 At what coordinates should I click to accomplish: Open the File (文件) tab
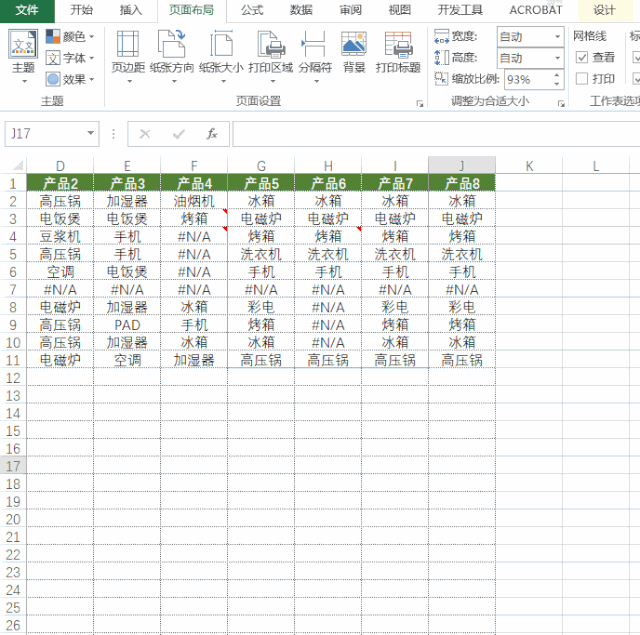pyautogui.click(x=27, y=10)
